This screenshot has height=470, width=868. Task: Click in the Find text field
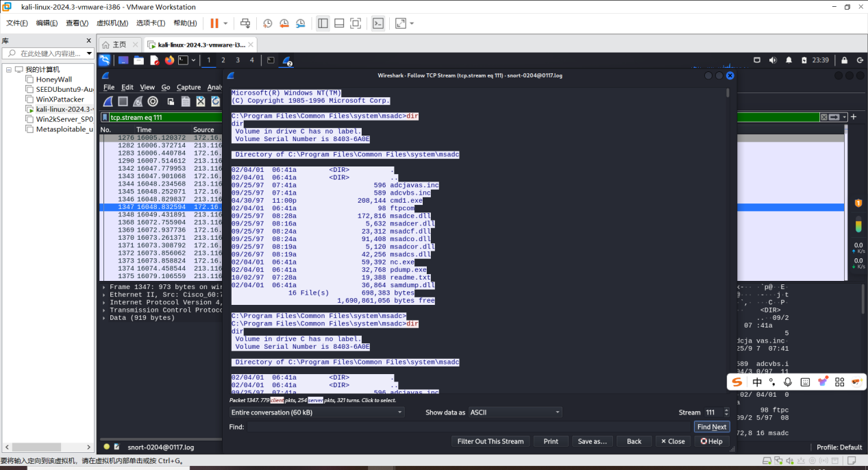[469, 427]
